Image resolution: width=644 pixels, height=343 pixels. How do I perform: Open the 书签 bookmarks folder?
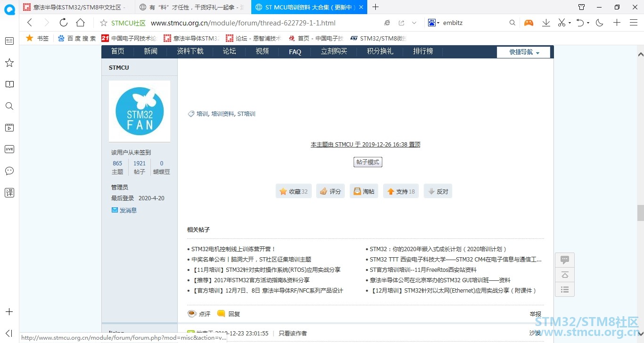(x=37, y=38)
